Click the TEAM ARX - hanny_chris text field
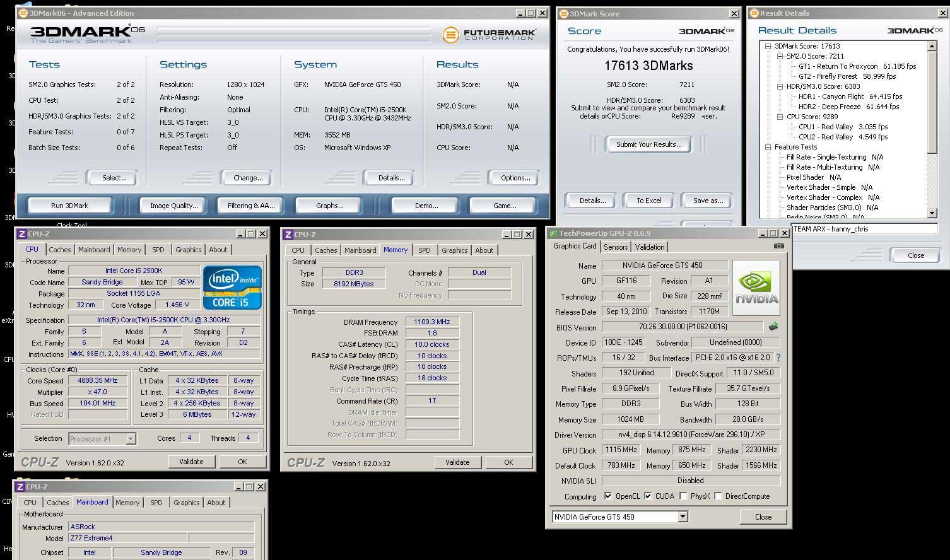Viewport: 950px width, 560px height. pyautogui.click(x=864, y=229)
